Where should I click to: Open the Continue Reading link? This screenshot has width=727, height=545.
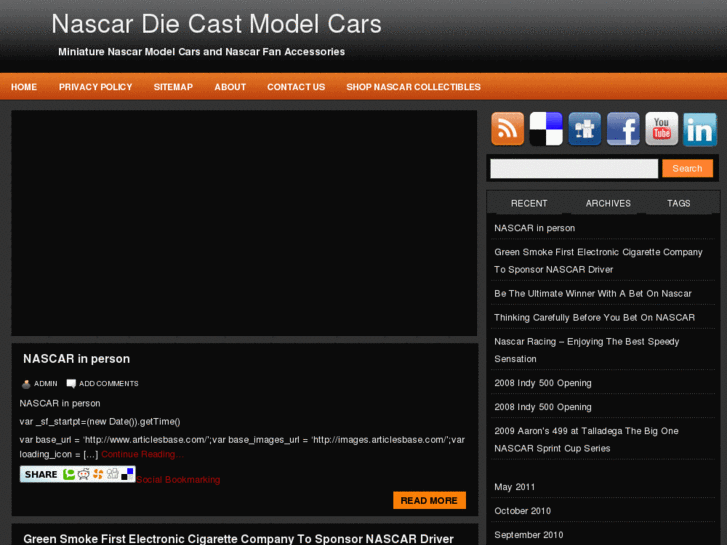tap(141, 454)
